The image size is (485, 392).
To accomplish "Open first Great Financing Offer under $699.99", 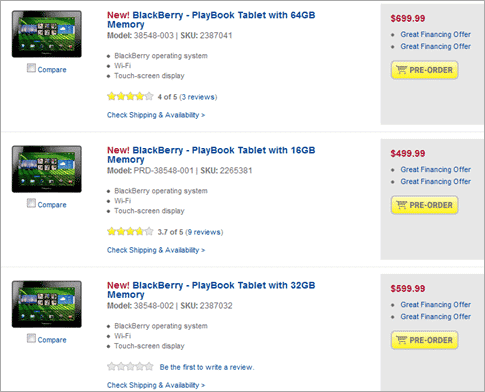I will click(x=436, y=34).
